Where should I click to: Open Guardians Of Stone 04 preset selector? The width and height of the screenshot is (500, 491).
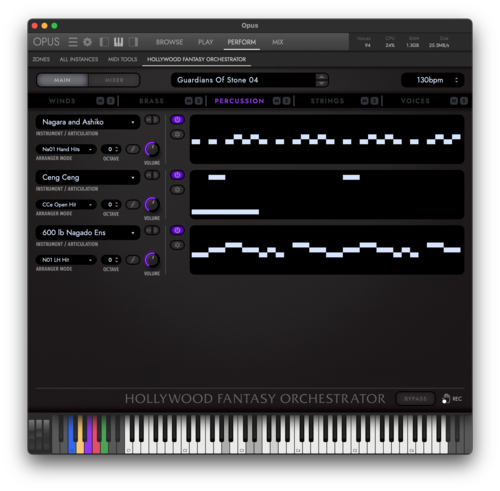[243, 80]
